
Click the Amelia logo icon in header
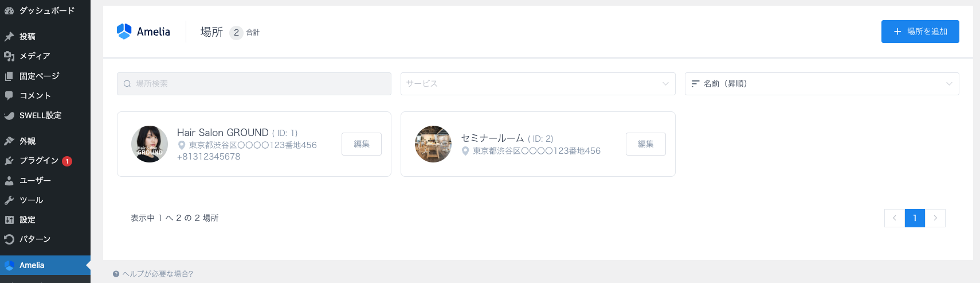coord(124,32)
